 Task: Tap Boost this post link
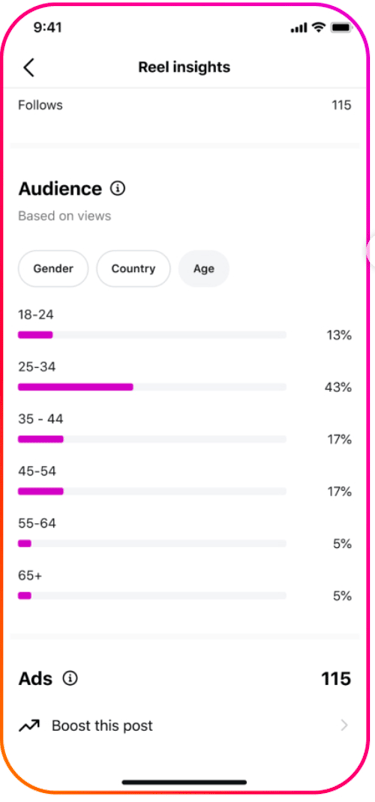pos(102,725)
